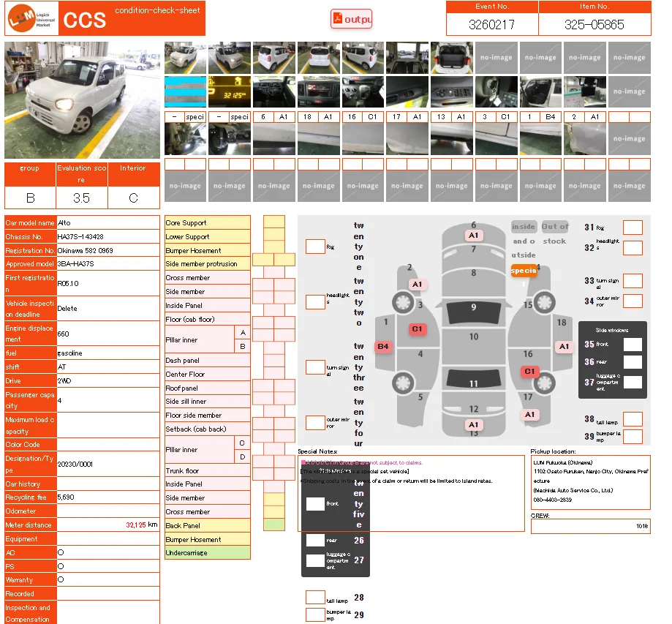Image resolution: width=672 pixels, height=624 pixels.
Task: Check the box for item 38 tail lamp
Action: 633,419
